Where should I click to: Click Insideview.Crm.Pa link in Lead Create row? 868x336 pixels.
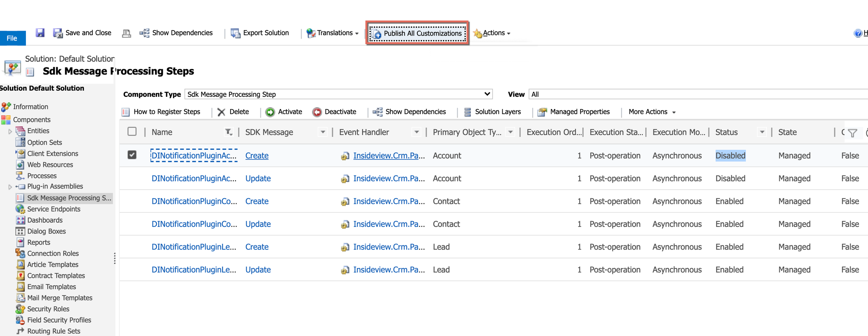click(389, 247)
